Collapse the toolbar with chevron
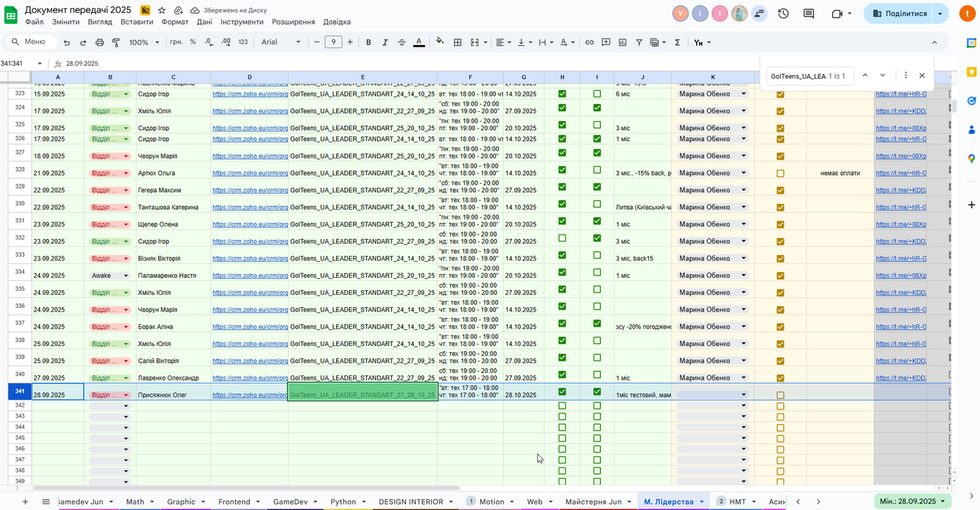The height and width of the screenshot is (510, 980). coord(934,42)
